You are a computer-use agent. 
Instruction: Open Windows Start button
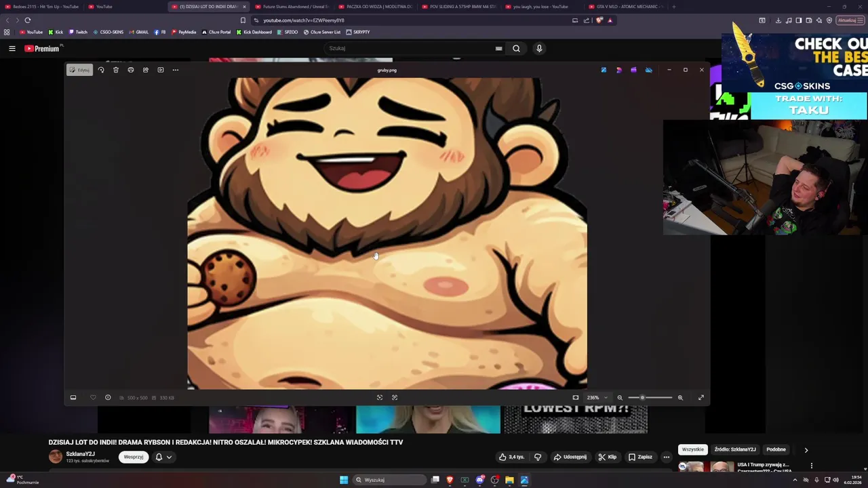coord(344,480)
